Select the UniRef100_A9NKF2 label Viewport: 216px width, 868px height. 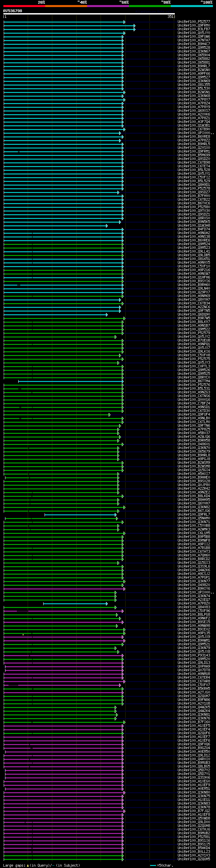pyautogui.click(x=194, y=618)
